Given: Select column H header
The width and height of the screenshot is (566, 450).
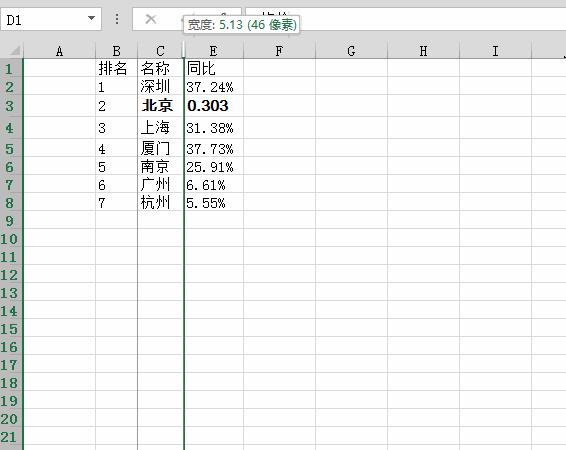Looking at the screenshot, I should pyautogui.click(x=423, y=51).
